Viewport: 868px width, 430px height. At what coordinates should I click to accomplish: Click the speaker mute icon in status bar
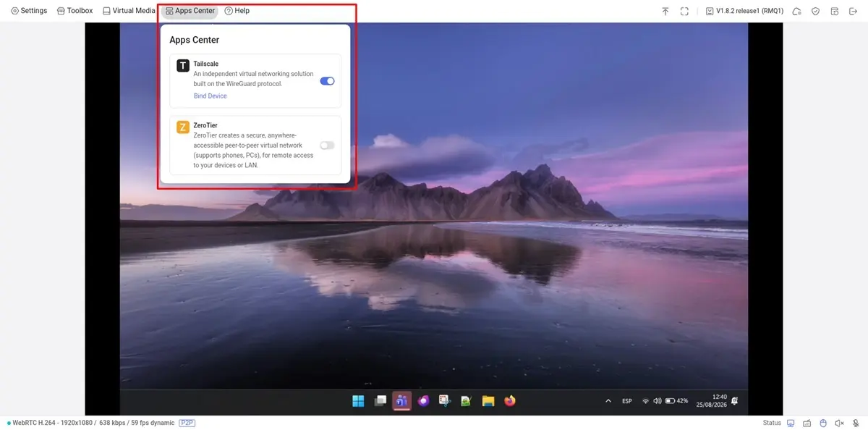839,423
